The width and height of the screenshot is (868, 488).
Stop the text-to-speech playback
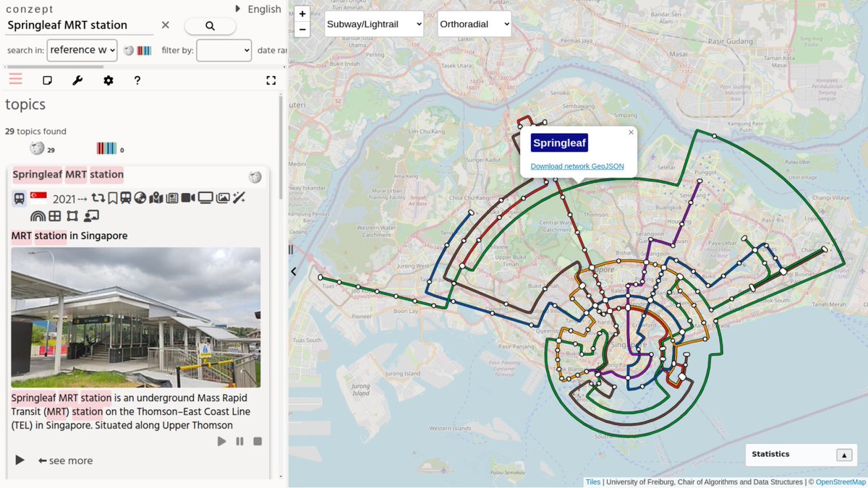(258, 441)
